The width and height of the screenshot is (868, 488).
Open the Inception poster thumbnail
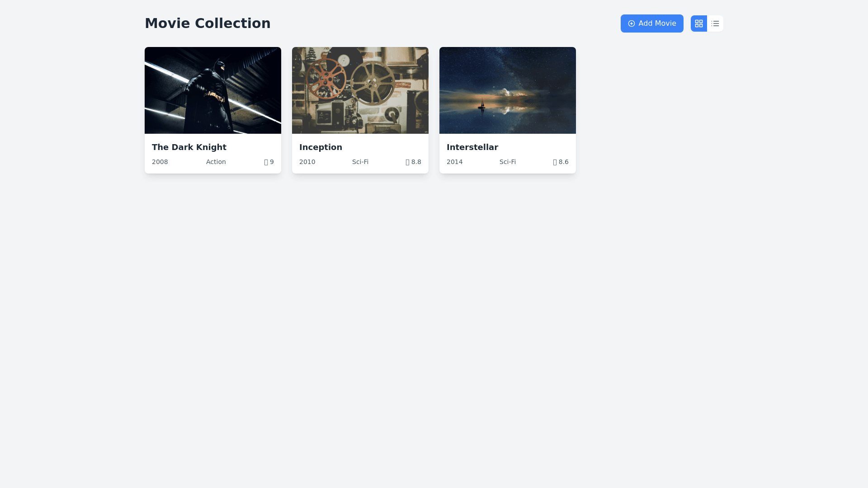pyautogui.click(x=360, y=90)
